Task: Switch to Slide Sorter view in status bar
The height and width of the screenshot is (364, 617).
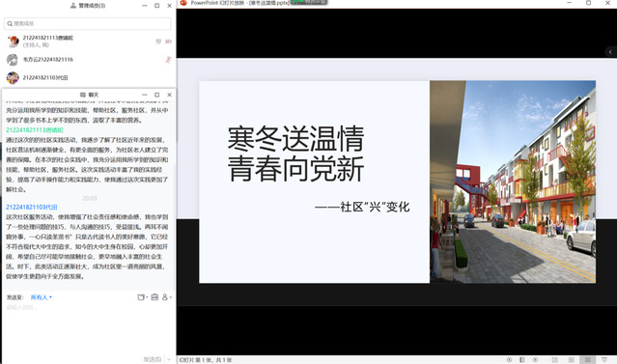Action: pyautogui.click(x=571, y=360)
